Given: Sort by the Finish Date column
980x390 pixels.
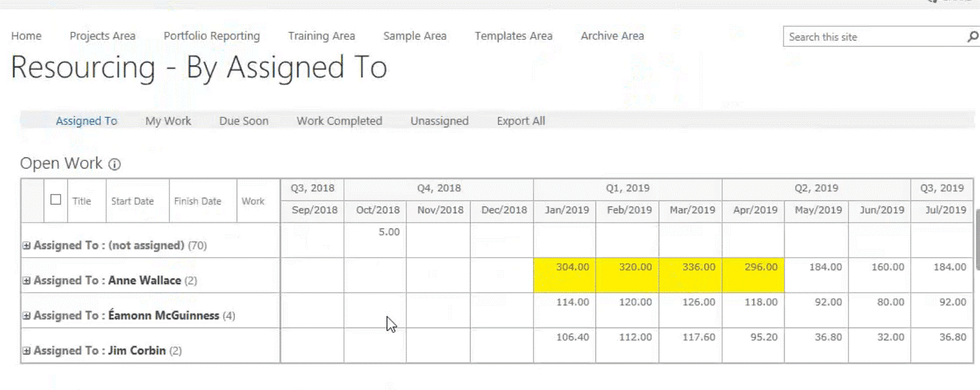Looking at the screenshot, I should (x=197, y=201).
